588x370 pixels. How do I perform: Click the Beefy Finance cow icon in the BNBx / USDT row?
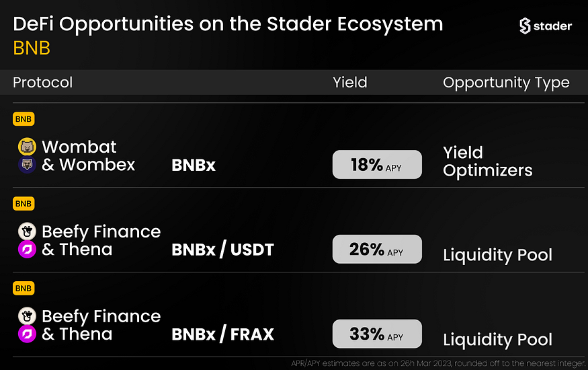27,231
